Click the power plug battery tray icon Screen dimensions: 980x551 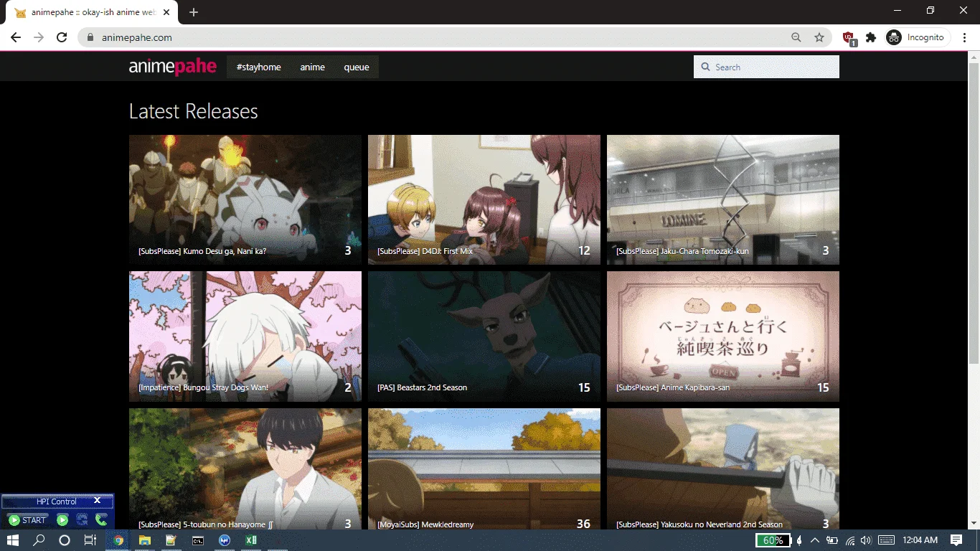click(x=832, y=540)
